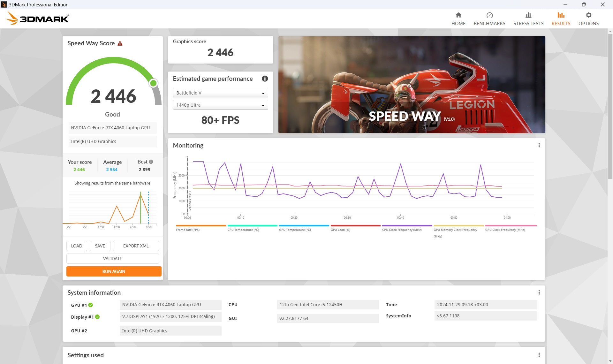613x364 pixels.
Task: Toggle the GPU Temperature chart legend
Action: [x=304, y=228]
